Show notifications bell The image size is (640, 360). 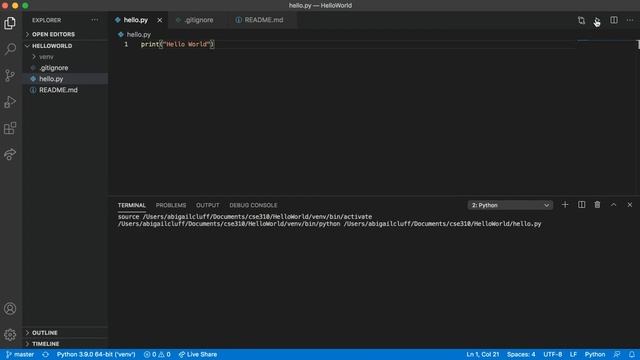tap(631, 354)
